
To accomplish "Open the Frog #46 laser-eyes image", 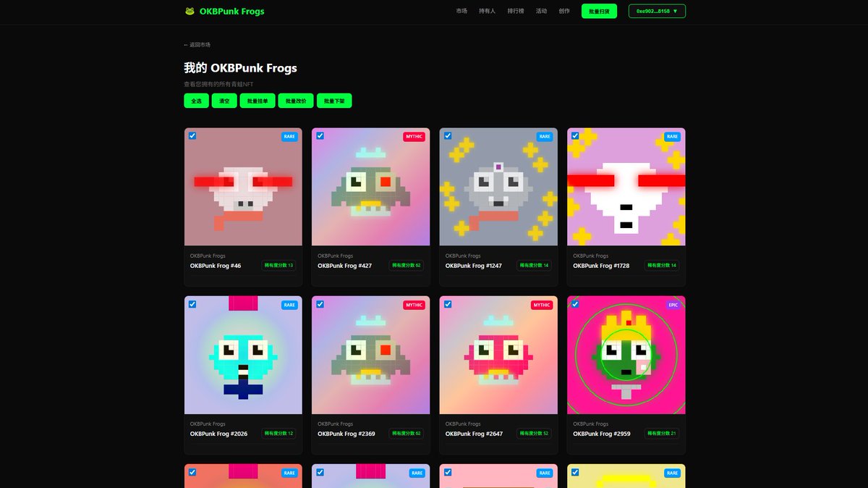I will 243,187.
